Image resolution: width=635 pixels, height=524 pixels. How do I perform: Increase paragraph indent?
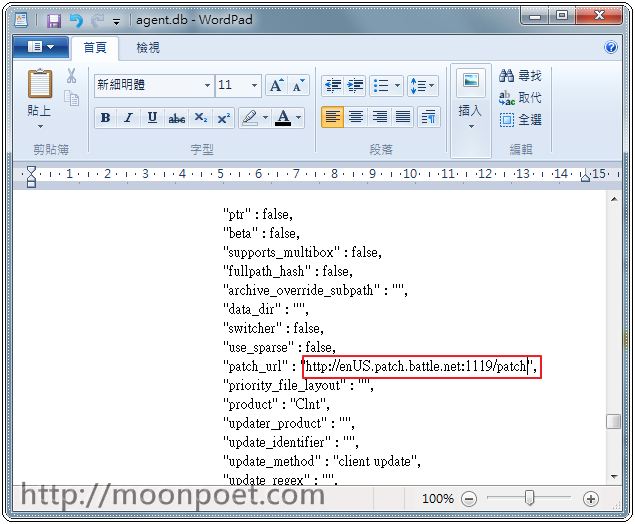[x=356, y=86]
